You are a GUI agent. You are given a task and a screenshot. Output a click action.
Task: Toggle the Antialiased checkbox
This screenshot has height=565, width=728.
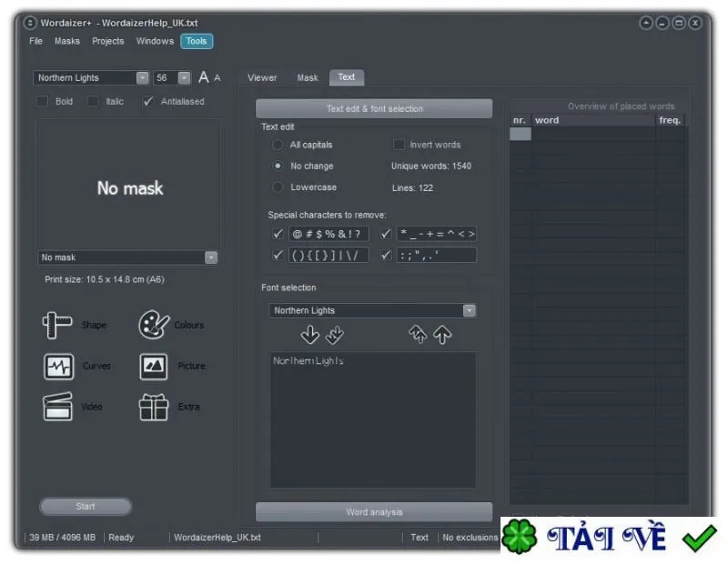[147, 101]
